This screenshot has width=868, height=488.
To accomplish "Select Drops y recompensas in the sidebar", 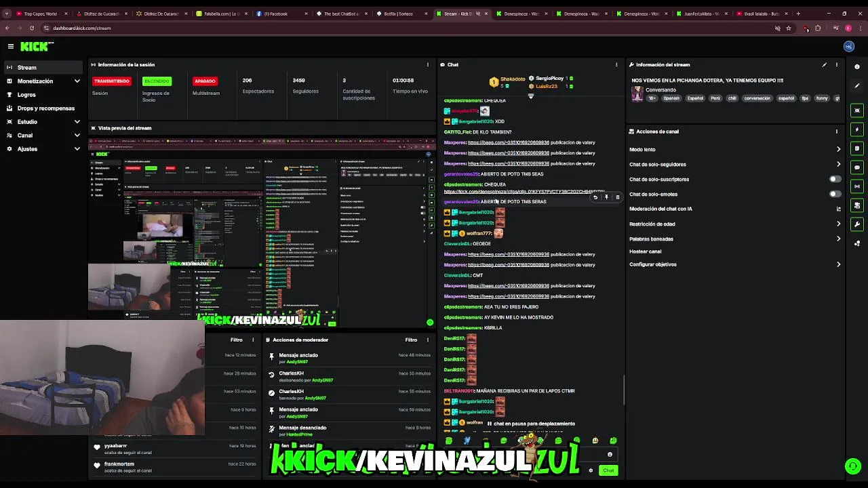I will (x=43, y=108).
